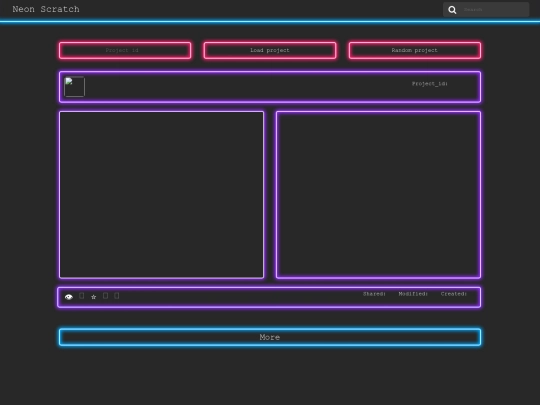
Task: Click the Load project button
Action: 270,50
